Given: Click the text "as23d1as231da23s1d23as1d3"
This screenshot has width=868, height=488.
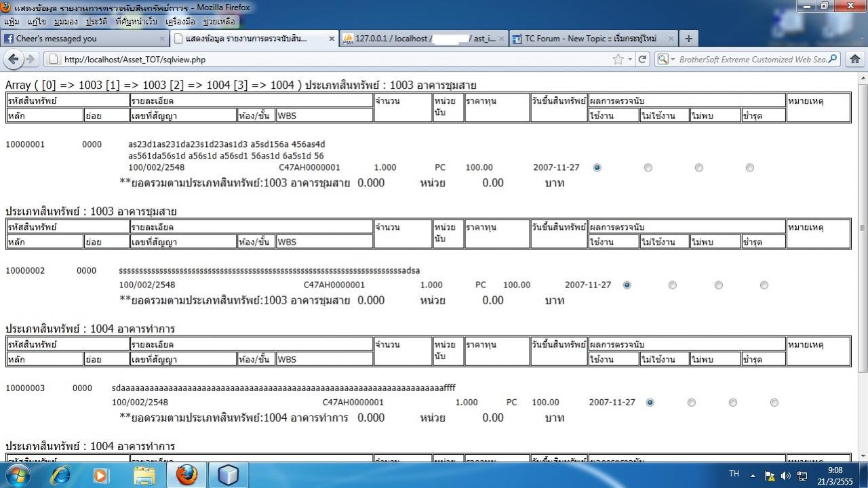Looking at the screenshot, I should (x=188, y=144).
